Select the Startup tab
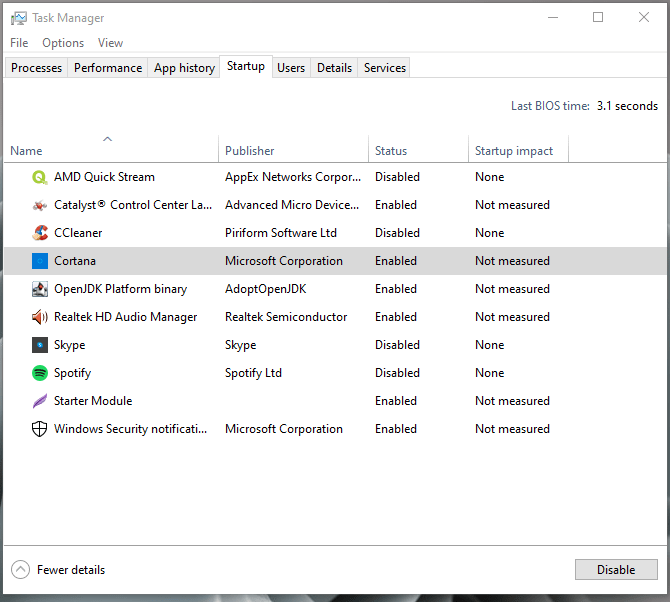Image resolution: width=670 pixels, height=602 pixels. [246, 66]
